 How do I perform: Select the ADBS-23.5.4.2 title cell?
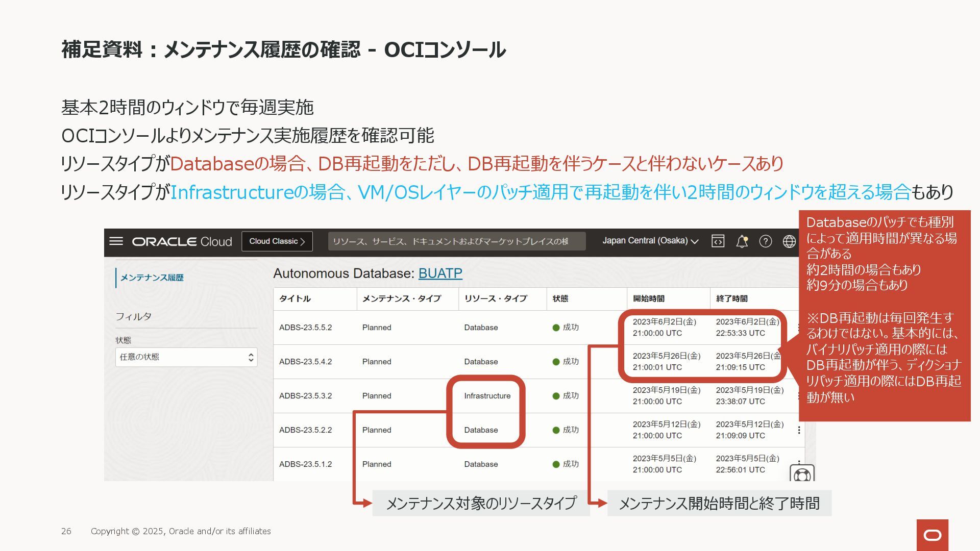coord(305,362)
